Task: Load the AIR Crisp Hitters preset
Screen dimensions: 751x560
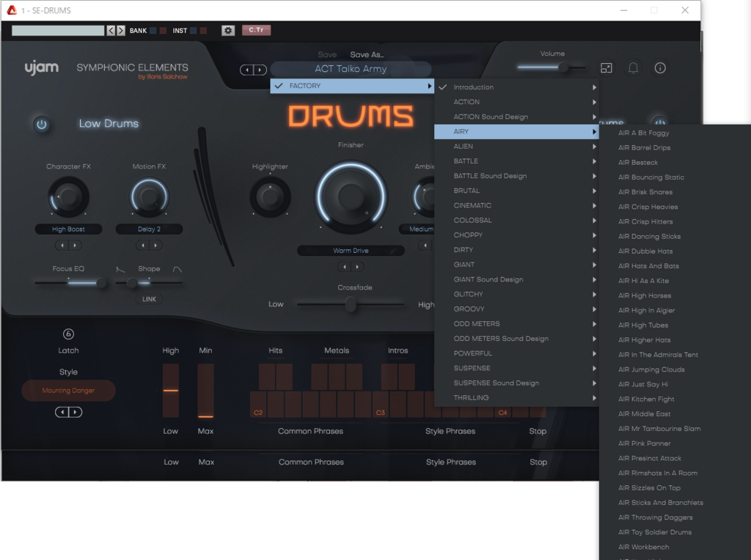Action: (675, 221)
